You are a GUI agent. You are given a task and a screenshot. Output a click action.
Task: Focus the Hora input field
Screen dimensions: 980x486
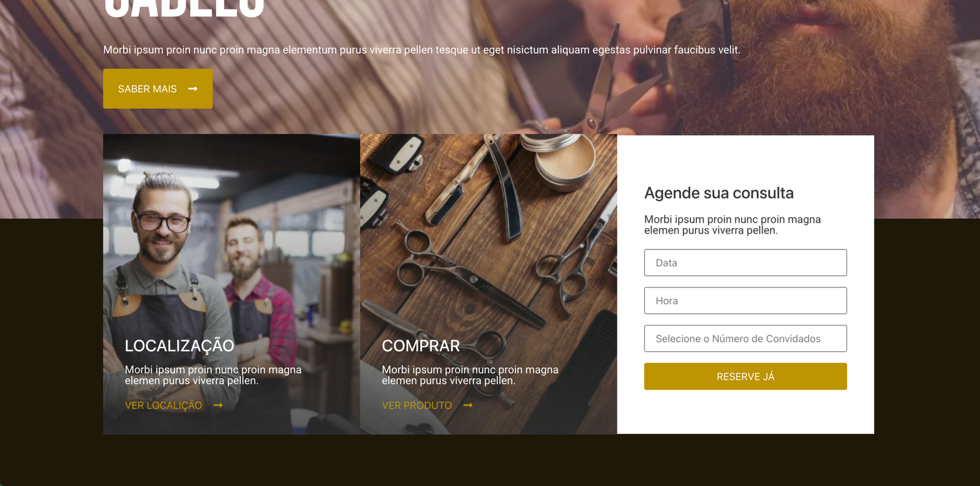pyautogui.click(x=745, y=300)
